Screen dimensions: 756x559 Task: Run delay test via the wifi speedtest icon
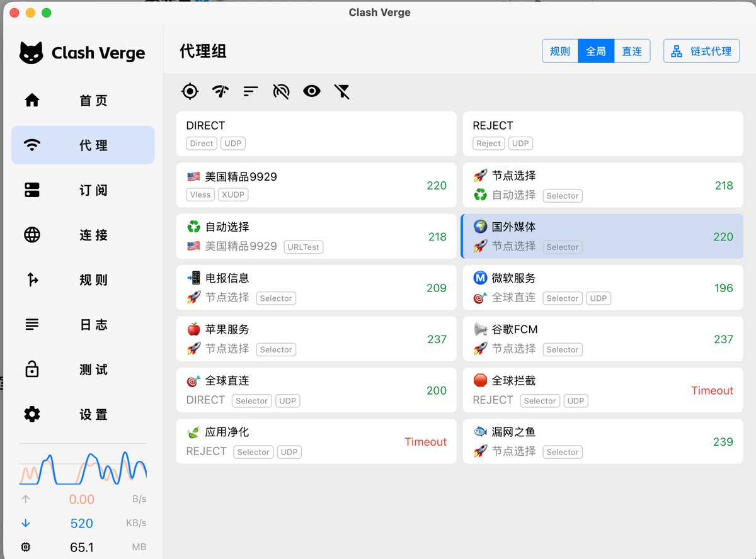[220, 91]
